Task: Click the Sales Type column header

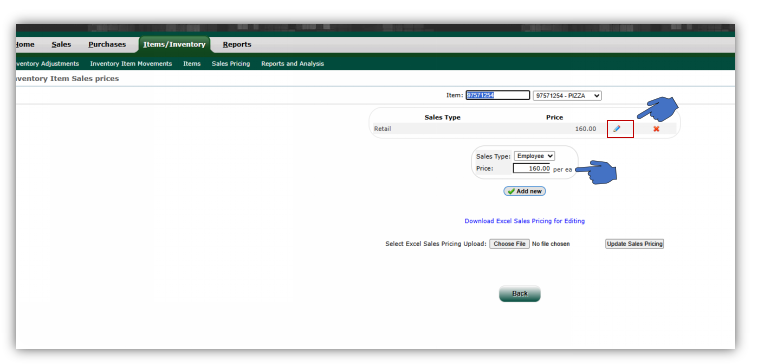Action: pyautogui.click(x=442, y=117)
